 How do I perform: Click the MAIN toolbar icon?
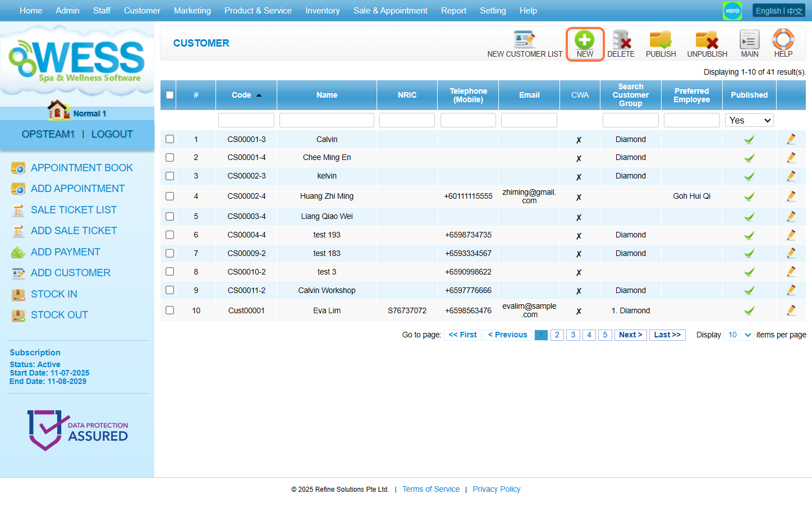click(x=749, y=40)
